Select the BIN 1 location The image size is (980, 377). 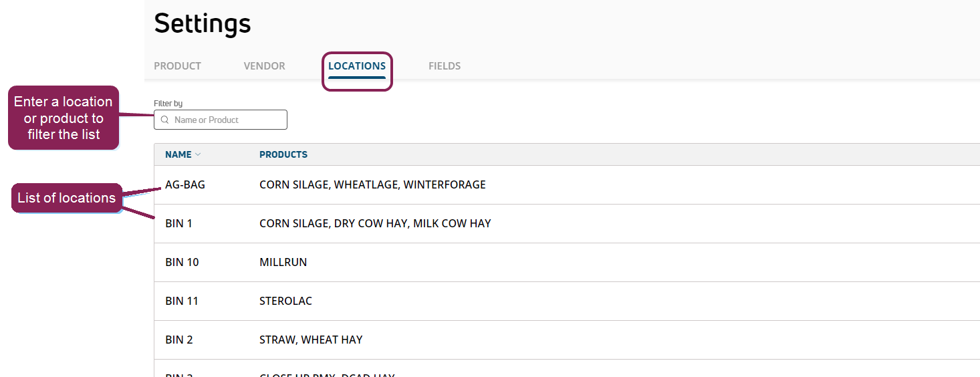(x=178, y=223)
